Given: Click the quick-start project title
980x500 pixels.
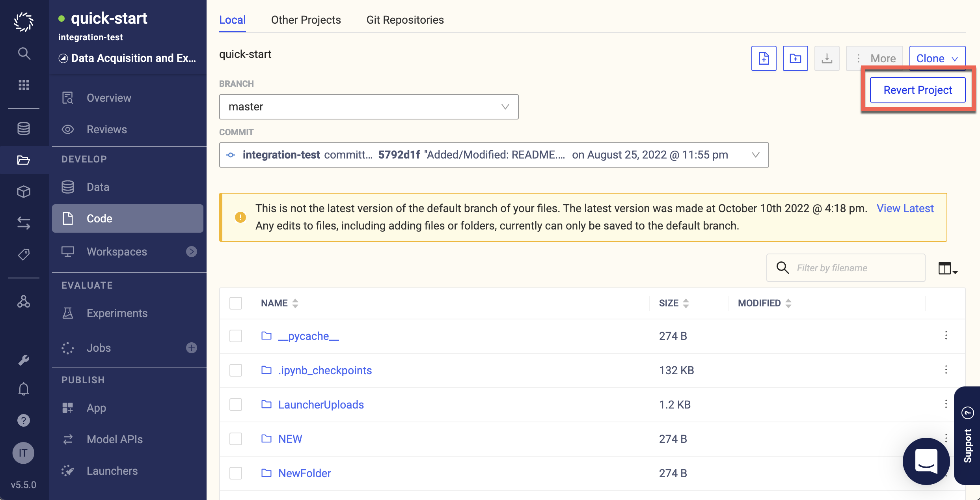Looking at the screenshot, I should (109, 18).
